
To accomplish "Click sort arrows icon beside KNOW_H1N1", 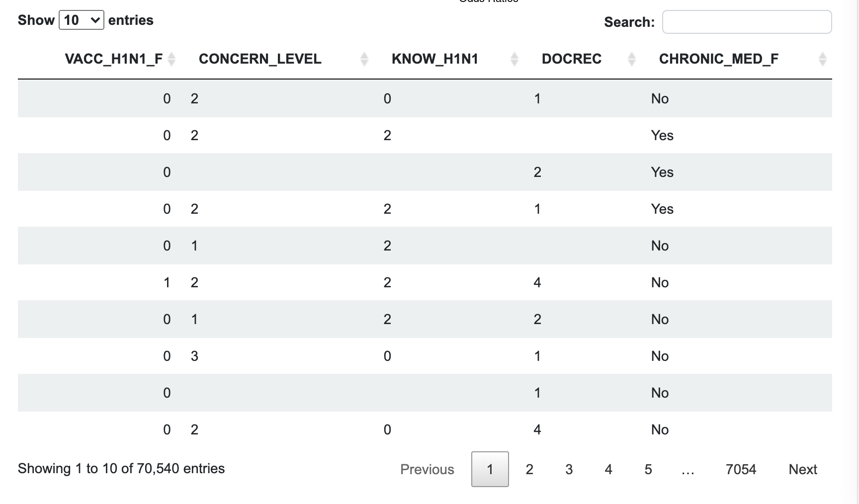I will 515,59.
